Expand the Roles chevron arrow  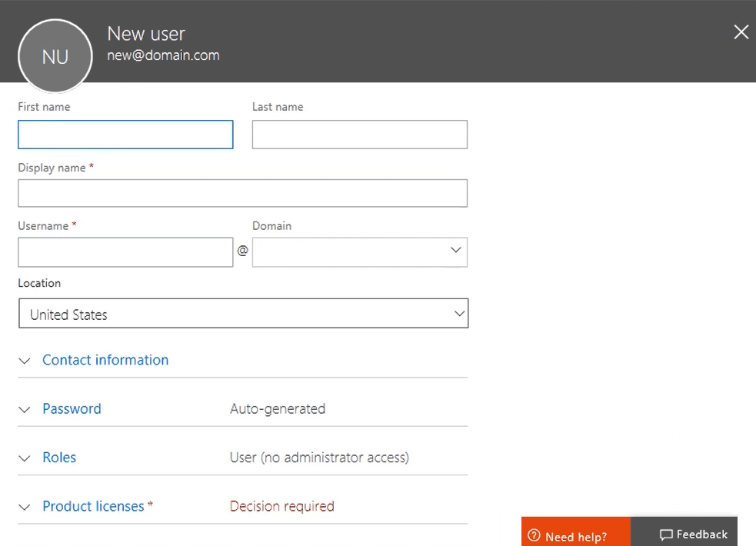(25, 458)
